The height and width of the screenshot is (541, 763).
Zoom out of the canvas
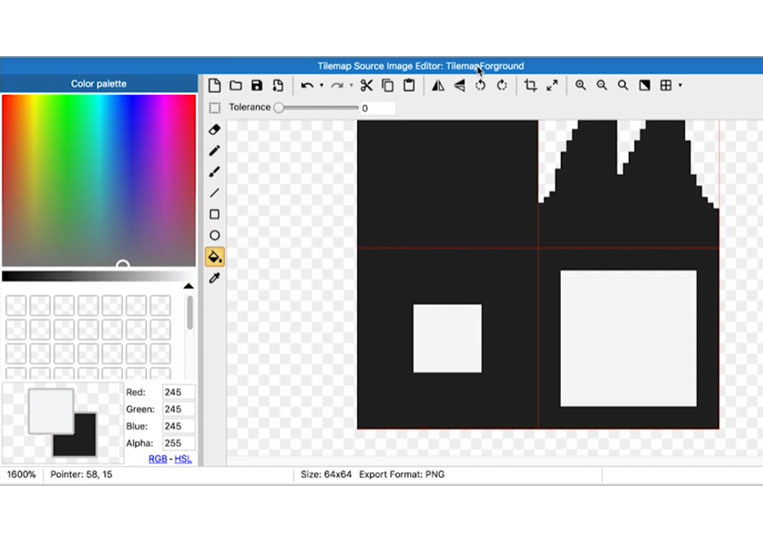tap(602, 86)
